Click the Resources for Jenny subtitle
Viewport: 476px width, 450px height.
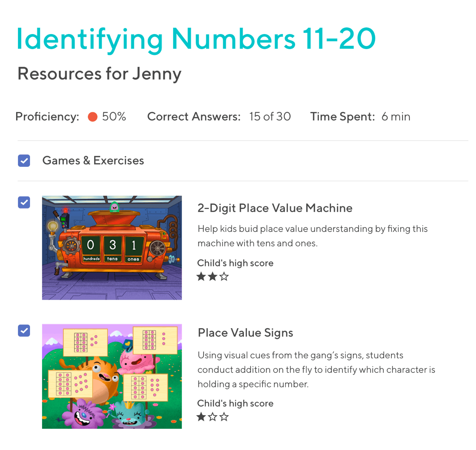tap(99, 74)
